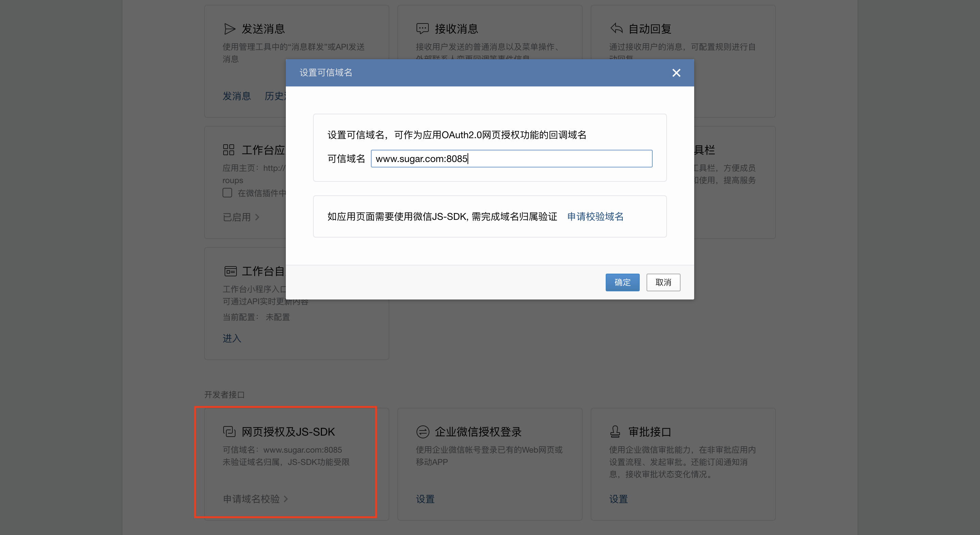Click the 发送消息 heading
The height and width of the screenshot is (535, 980).
(263, 29)
